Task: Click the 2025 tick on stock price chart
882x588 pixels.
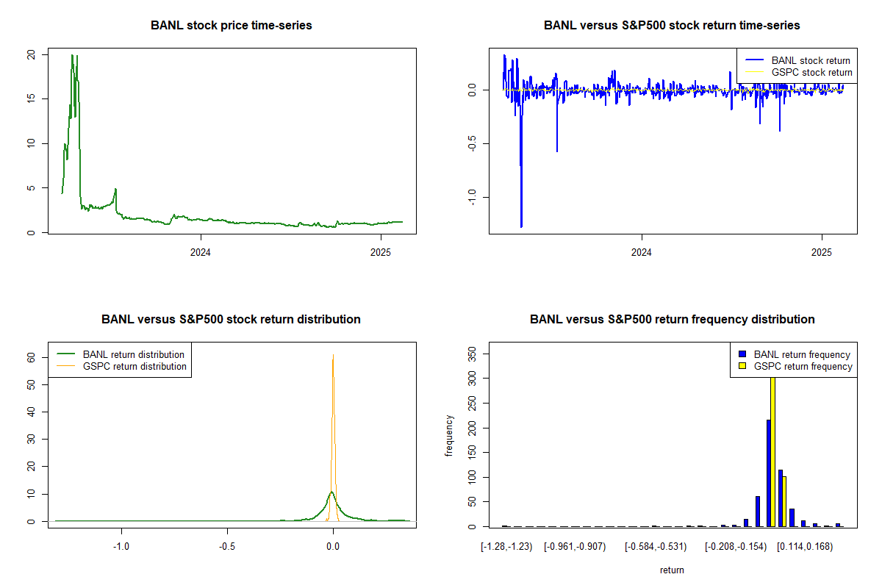Action: coord(381,252)
